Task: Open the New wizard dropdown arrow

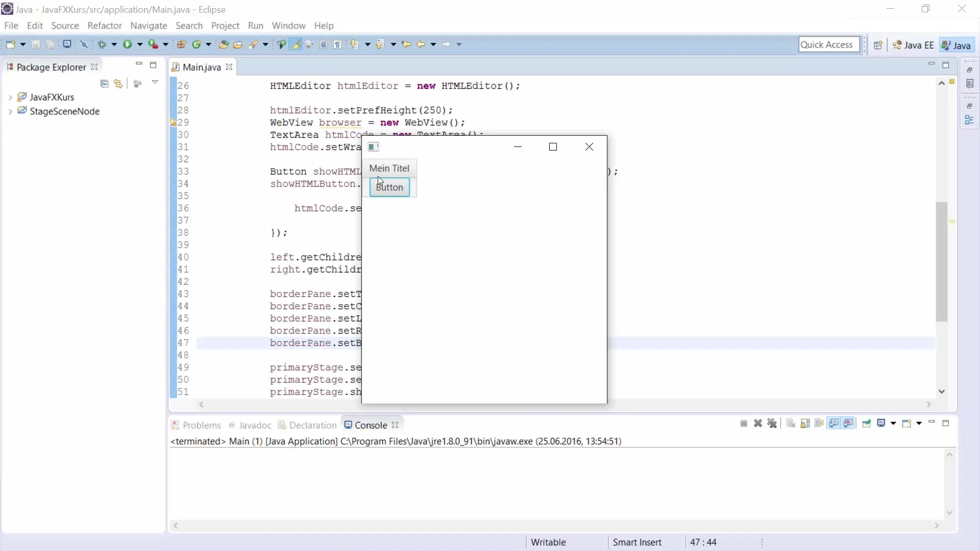Action: point(22,44)
